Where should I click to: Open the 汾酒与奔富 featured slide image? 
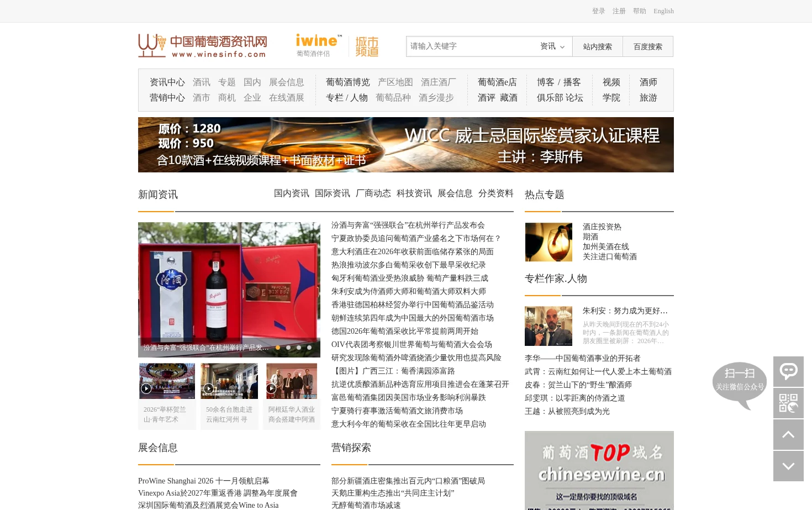pyautogui.click(x=229, y=290)
